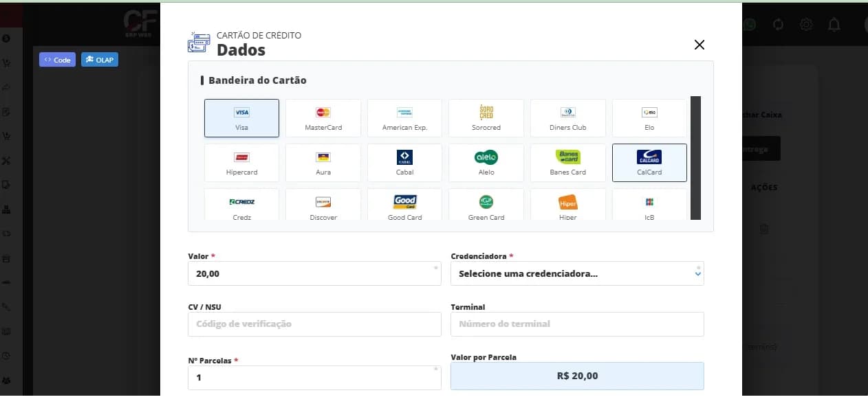Open the Credenciadora dropdown
The height and width of the screenshot is (406, 868).
pyautogui.click(x=577, y=273)
